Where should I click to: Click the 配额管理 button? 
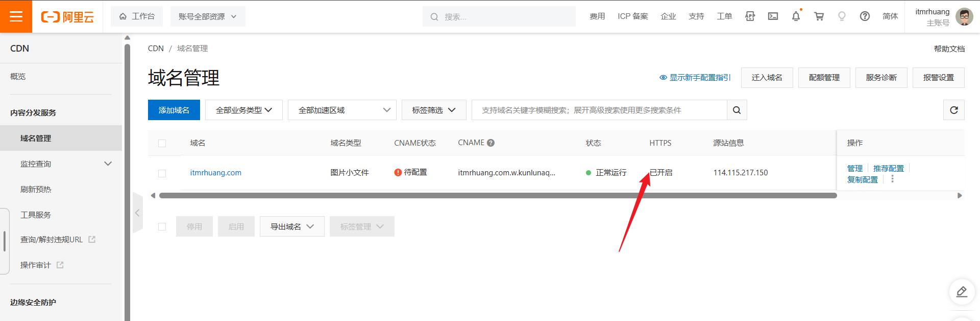pyautogui.click(x=824, y=78)
